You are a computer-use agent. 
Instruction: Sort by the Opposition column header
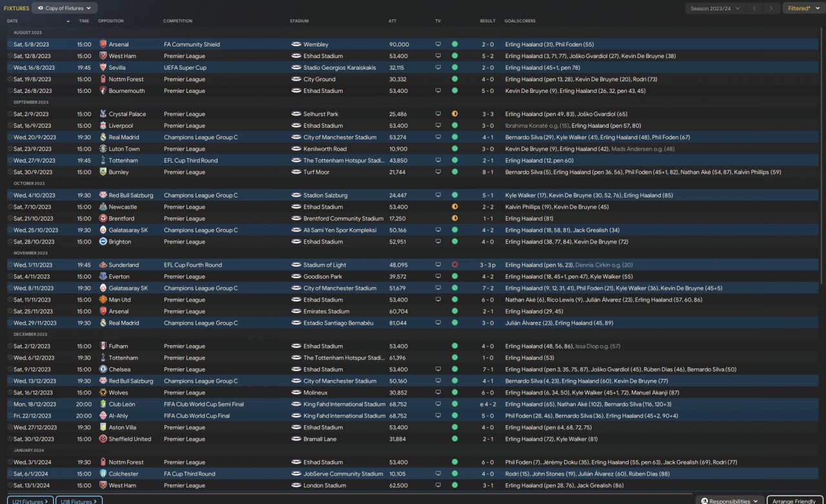click(111, 21)
